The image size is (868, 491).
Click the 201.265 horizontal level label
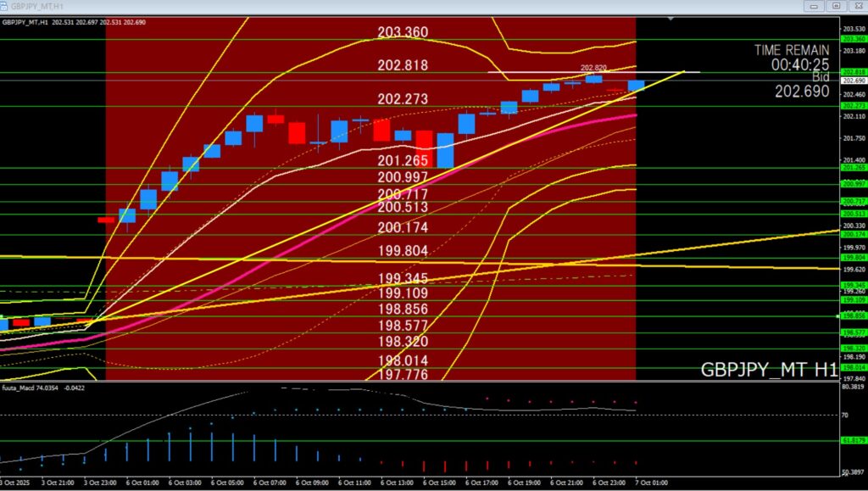click(x=403, y=160)
